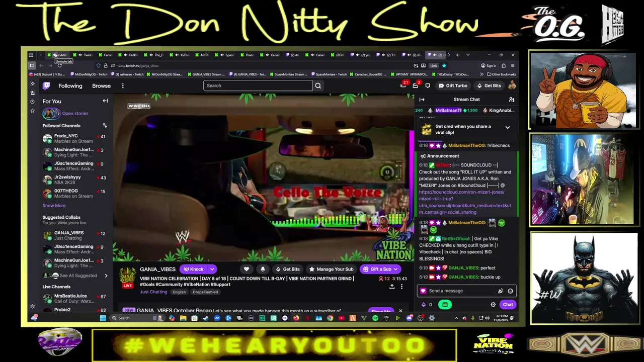Image resolution: width=644 pixels, height=362 pixels.
Task: Open the Gift a Sub dropdown
Action: (x=380, y=269)
